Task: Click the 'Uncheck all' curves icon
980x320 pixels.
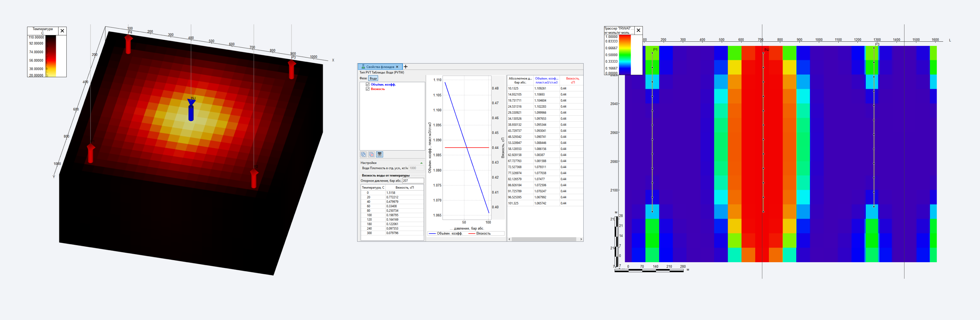Action: [x=371, y=154]
